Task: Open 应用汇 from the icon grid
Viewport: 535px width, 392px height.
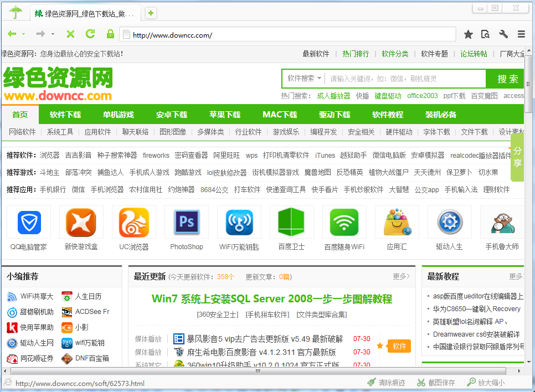Action: [x=397, y=222]
